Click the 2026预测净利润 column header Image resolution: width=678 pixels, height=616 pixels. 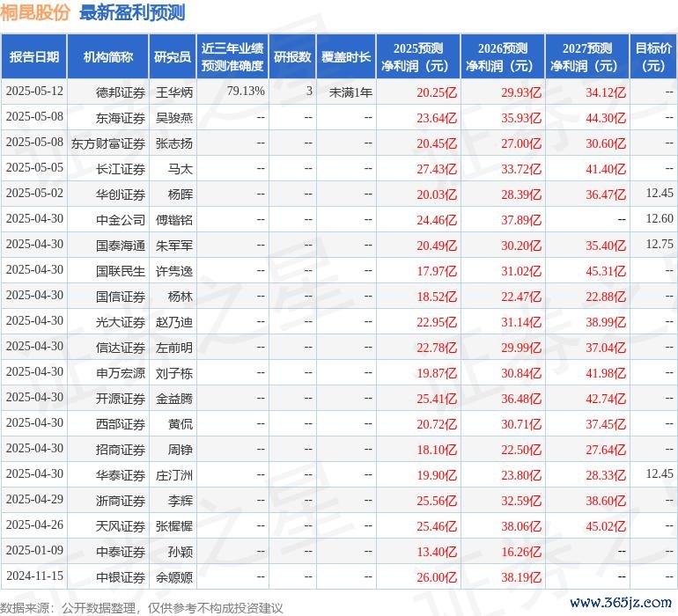pos(503,57)
